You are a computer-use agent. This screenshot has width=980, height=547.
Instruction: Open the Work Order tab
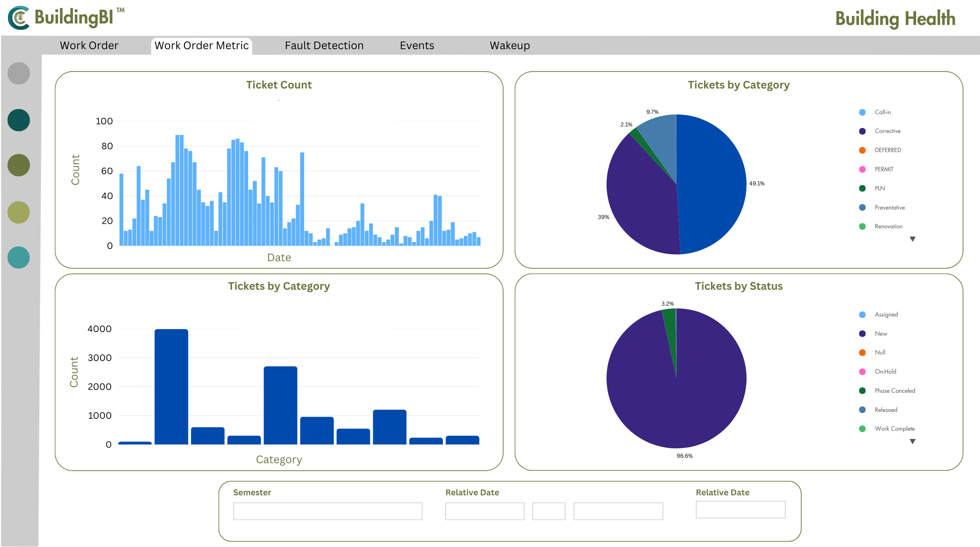point(89,46)
